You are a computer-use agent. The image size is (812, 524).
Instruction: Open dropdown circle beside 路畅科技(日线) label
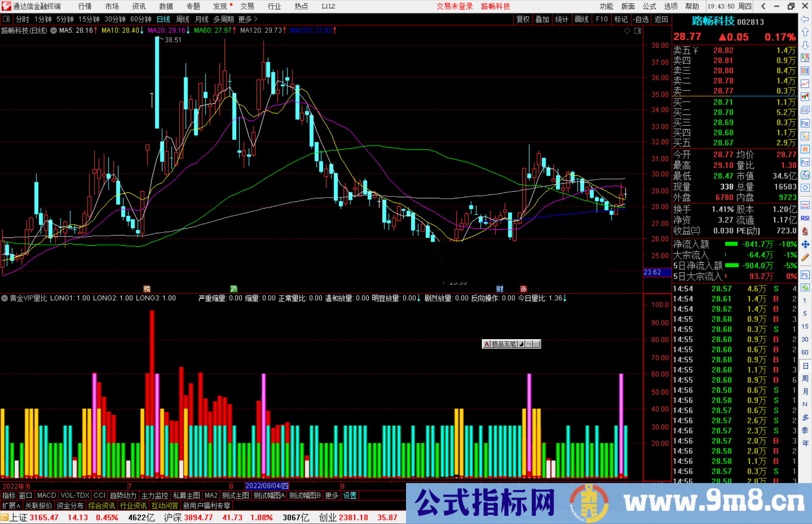(53, 30)
